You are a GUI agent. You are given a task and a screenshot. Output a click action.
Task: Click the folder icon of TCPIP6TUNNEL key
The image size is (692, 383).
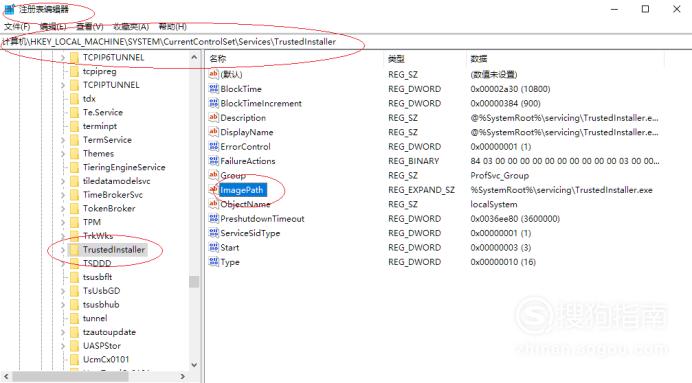point(74,57)
